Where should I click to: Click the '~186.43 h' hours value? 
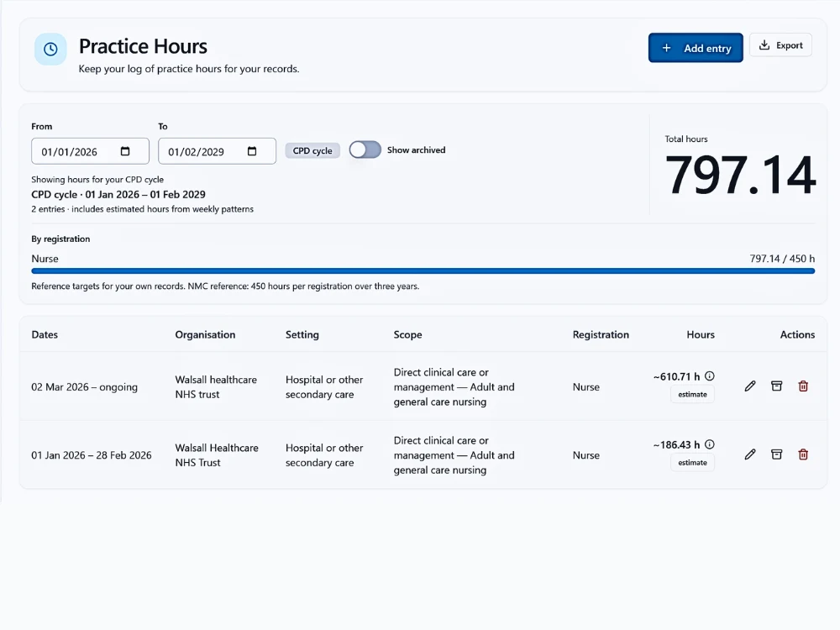676,444
